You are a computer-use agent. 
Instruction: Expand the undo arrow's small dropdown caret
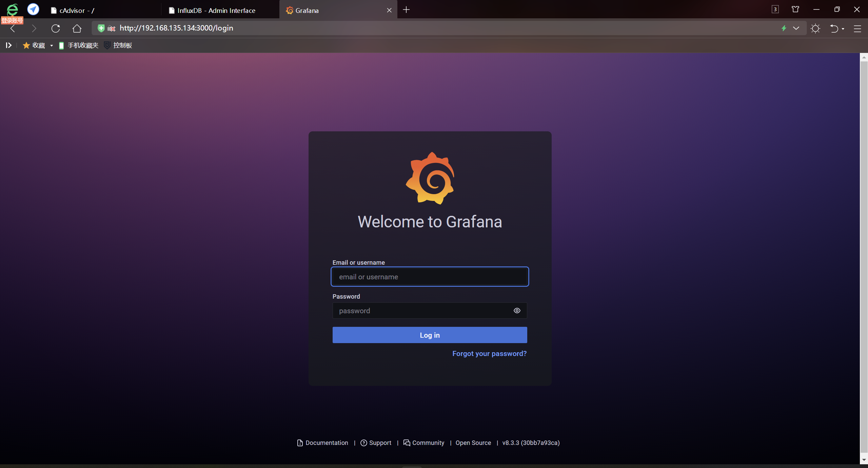(x=843, y=29)
